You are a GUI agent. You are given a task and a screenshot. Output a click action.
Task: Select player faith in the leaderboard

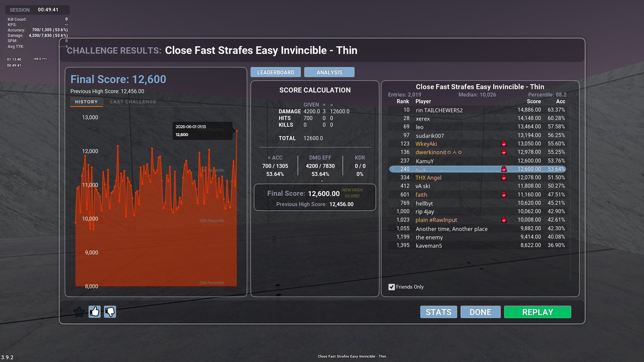[421, 195]
